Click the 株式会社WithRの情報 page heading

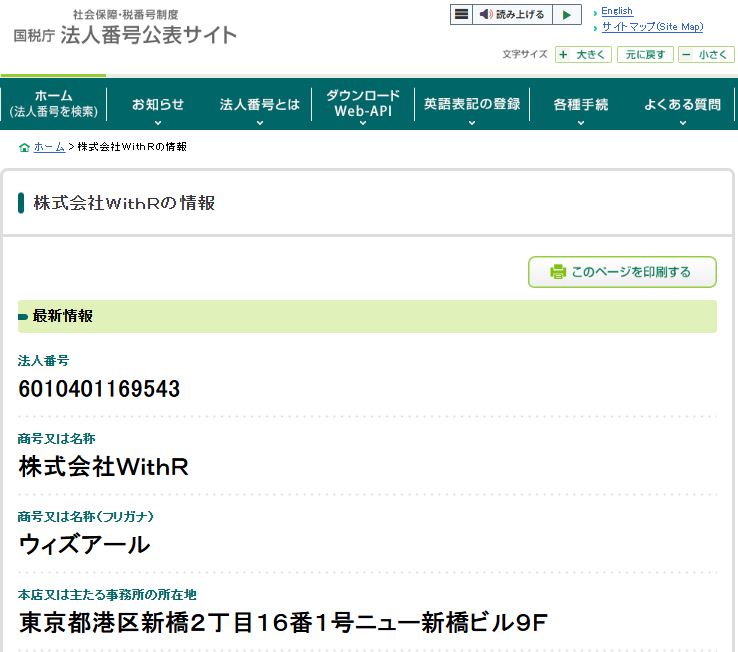(124, 203)
